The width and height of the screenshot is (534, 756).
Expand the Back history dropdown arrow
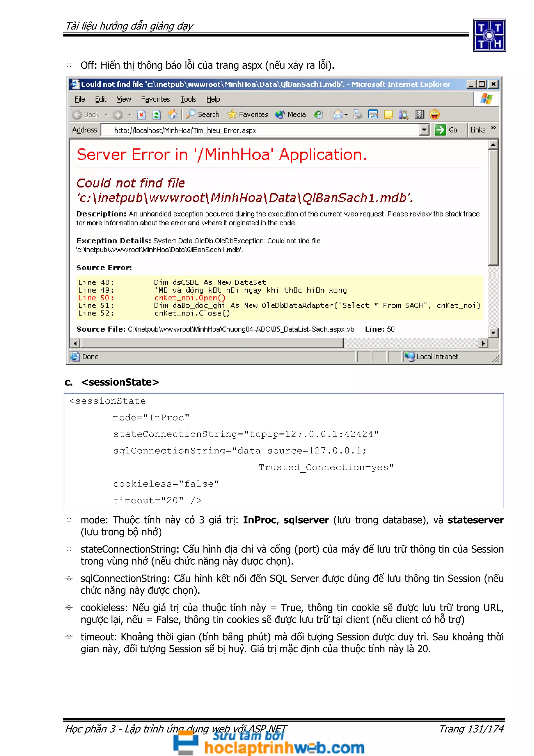pyautogui.click(x=106, y=115)
